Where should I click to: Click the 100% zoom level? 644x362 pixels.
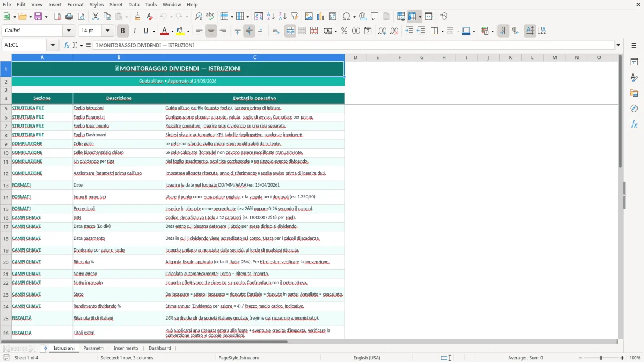[x=635, y=358]
